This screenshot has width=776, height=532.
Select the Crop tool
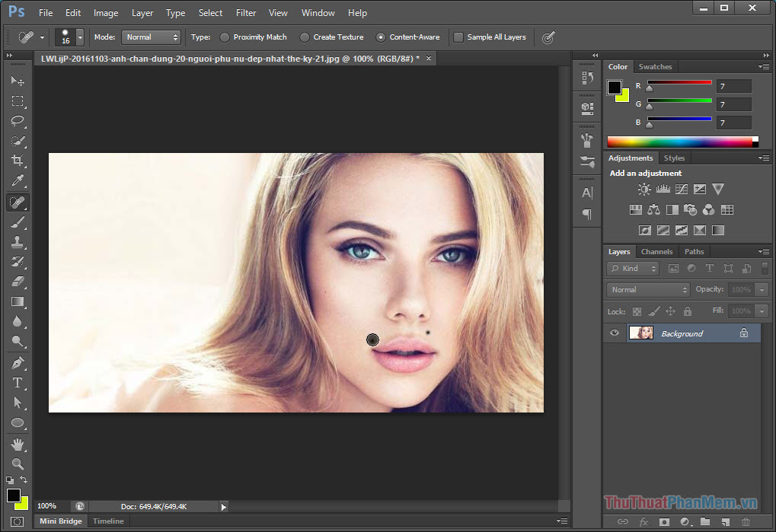[x=18, y=161]
